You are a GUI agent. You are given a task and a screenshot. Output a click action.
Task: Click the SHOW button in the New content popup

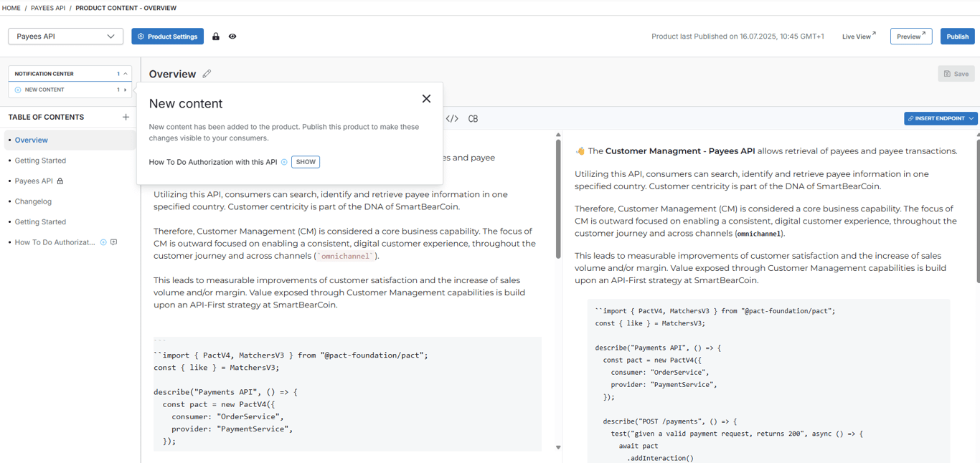point(305,162)
